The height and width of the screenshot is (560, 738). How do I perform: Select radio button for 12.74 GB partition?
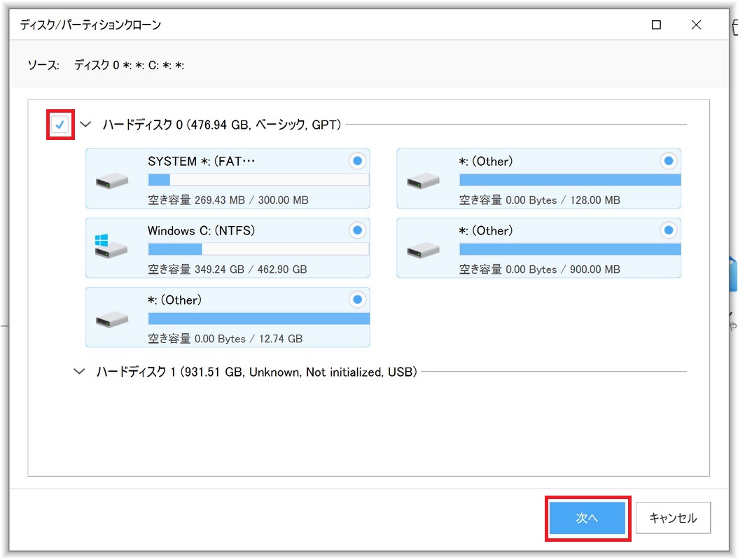(x=357, y=300)
